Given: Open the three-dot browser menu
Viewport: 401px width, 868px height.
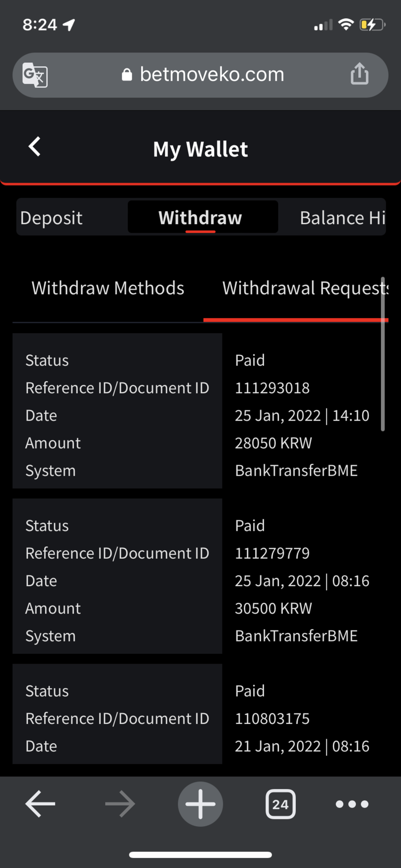Looking at the screenshot, I should (x=352, y=804).
